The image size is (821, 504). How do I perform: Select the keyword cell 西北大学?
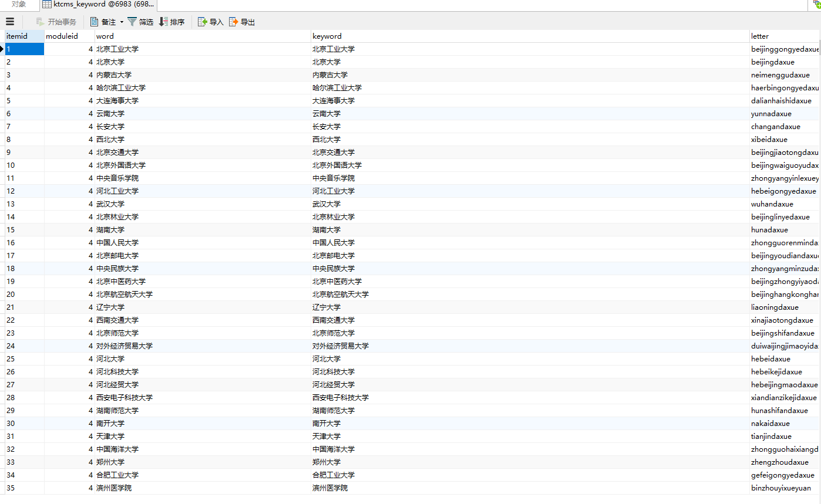(530, 140)
